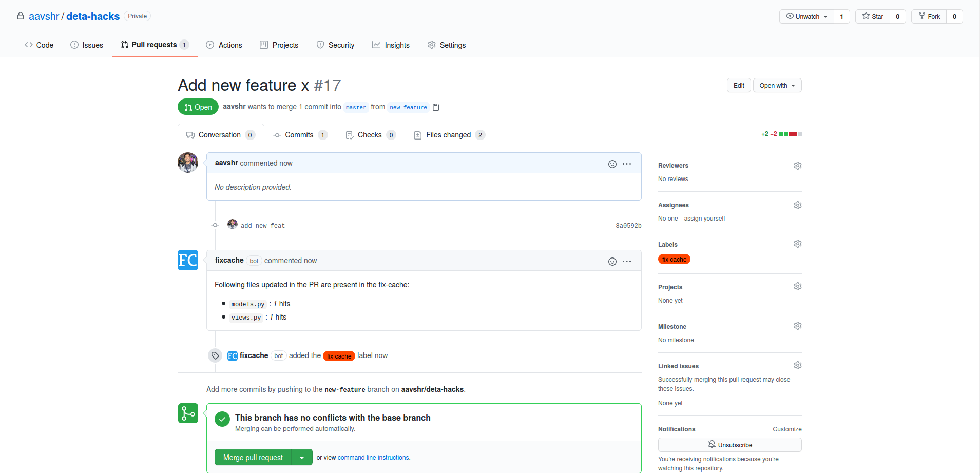Image resolution: width=980 pixels, height=476 pixels.
Task: Open the add new feat commit message
Action: point(262,226)
